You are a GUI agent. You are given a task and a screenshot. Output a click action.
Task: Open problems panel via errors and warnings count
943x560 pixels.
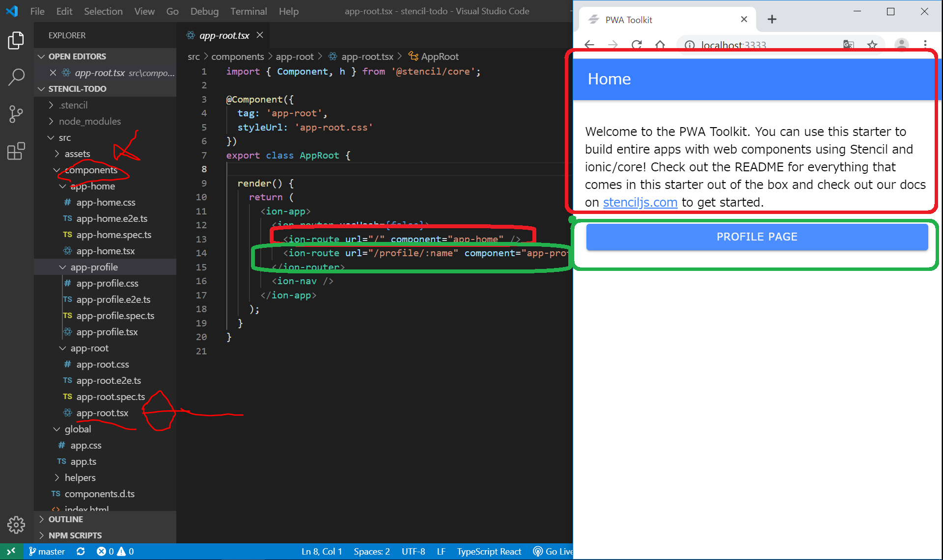(x=115, y=552)
